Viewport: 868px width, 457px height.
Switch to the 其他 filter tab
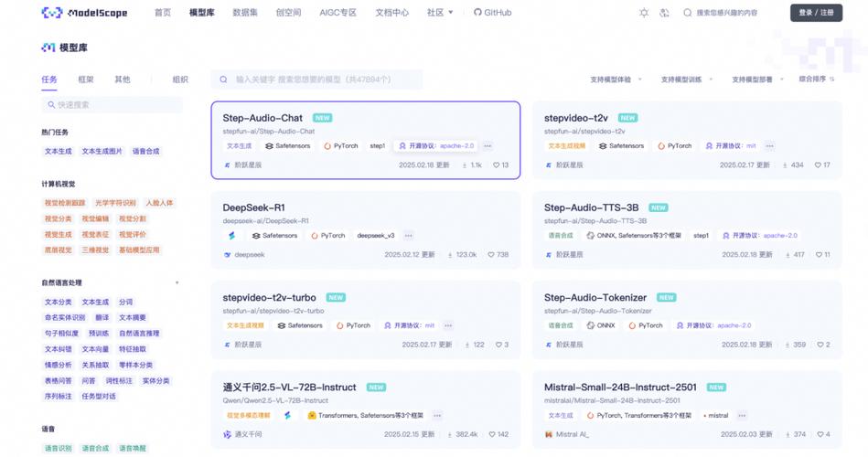pos(123,80)
